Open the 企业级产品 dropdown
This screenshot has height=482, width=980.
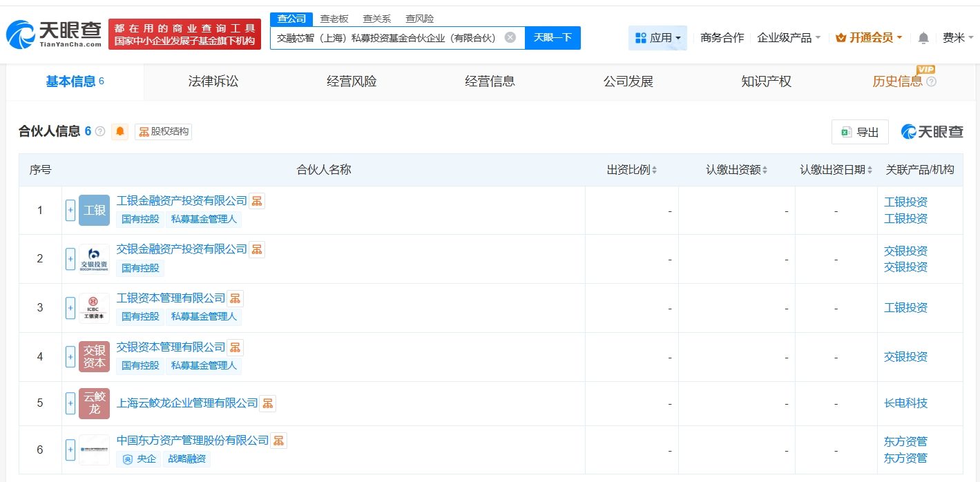point(789,38)
